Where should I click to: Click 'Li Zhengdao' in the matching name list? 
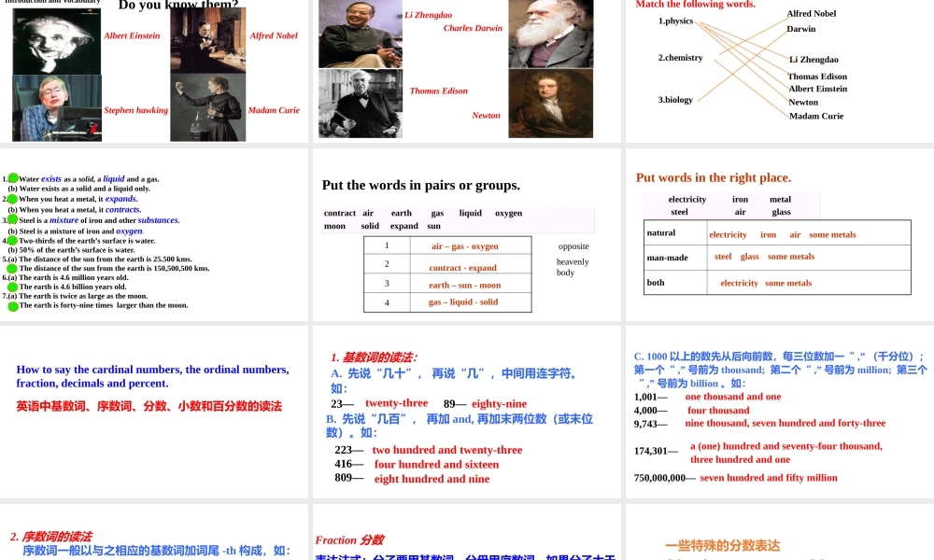tap(814, 60)
